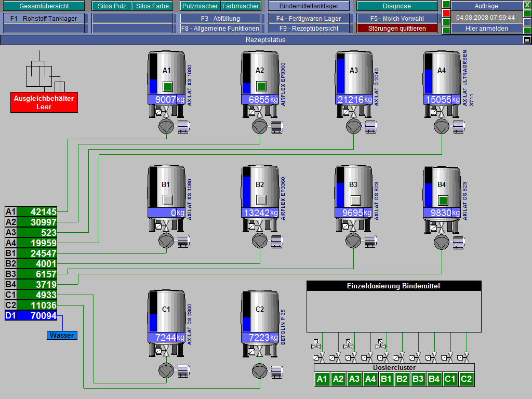
Task: Open the Einzeldosierung Bindemittel panel header
Action: coord(394,286)
